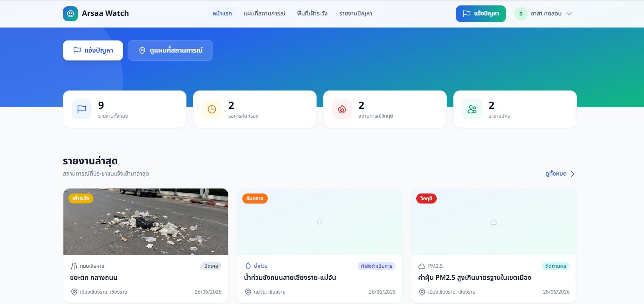644x304 pixels.
Task: Go to แผนที่สถานการณ์ nav tab
Action: 264,14
